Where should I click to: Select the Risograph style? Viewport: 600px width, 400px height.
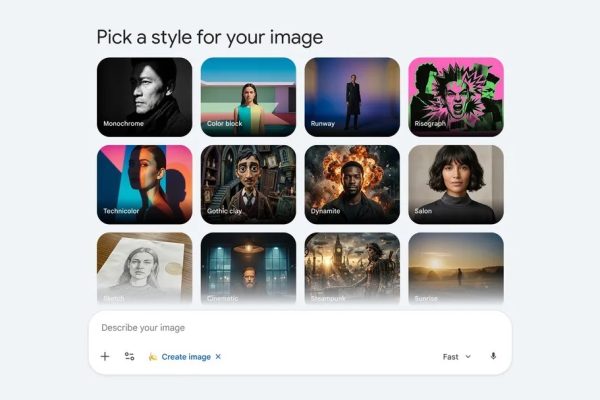456,96
